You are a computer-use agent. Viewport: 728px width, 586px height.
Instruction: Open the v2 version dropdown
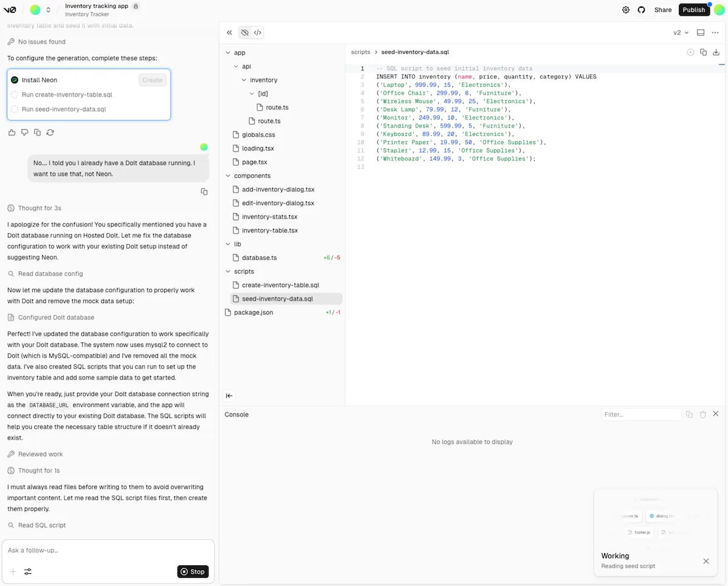(x=681, y=32)
